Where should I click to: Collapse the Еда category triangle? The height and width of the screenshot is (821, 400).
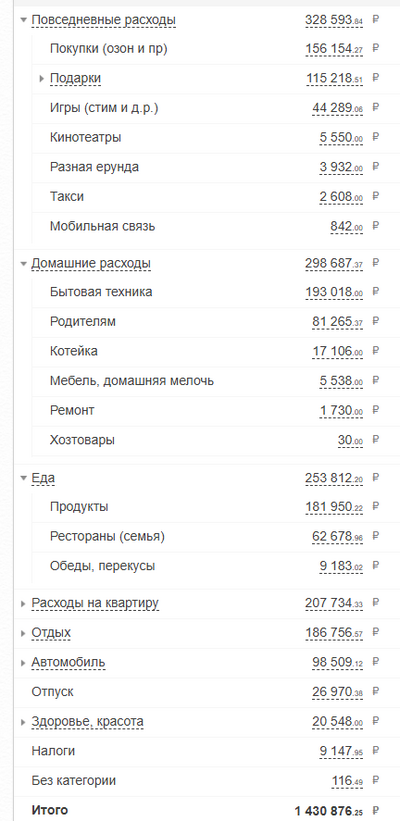23,478
